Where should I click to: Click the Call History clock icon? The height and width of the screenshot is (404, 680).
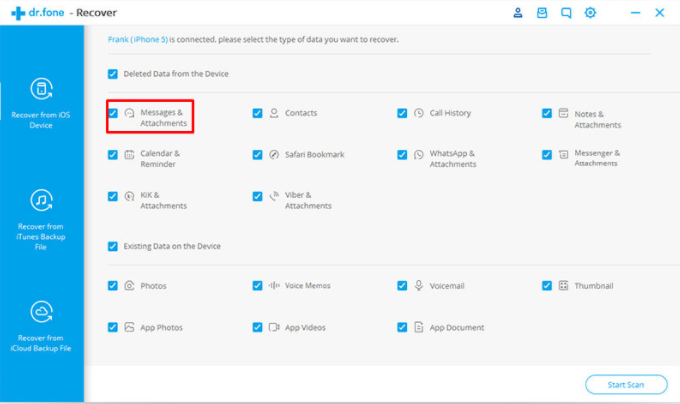[x=418, y=113]
